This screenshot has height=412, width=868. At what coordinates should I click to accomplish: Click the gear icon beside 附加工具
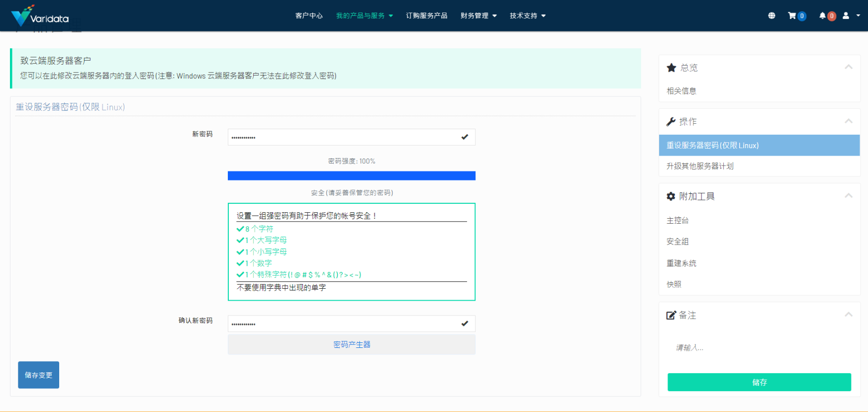tap(671, 196)
